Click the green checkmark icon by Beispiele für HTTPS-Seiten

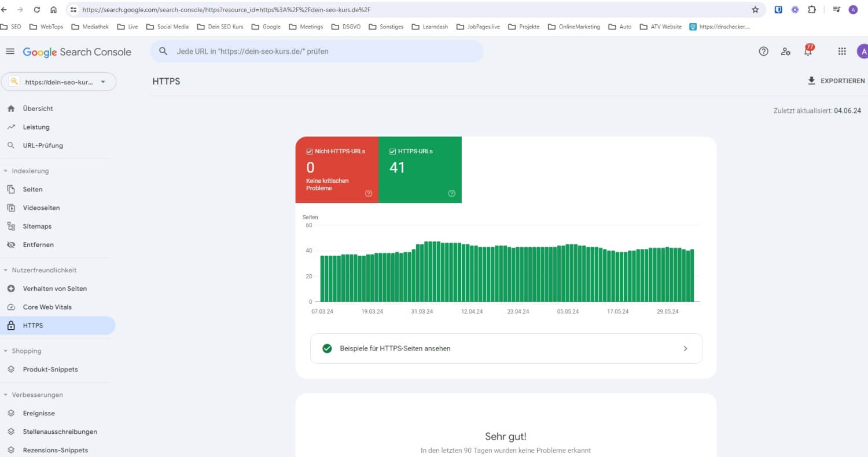327,348
